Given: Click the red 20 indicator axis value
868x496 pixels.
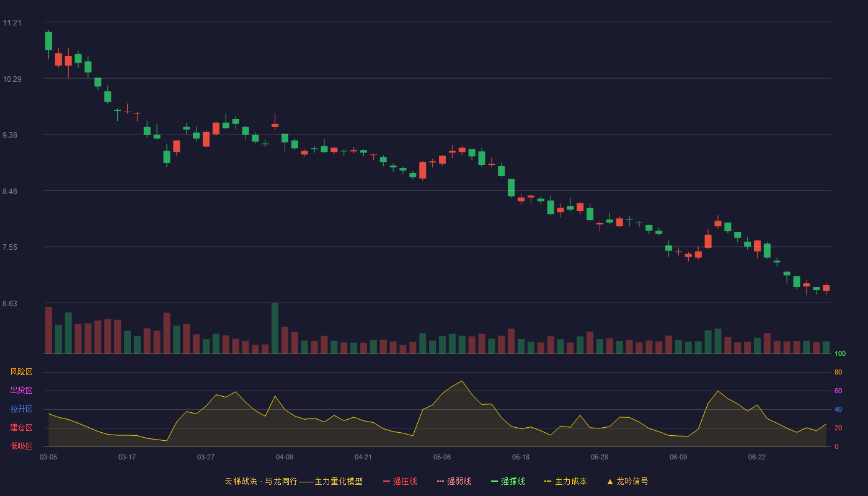Looking at the screenshot, I should 838,428.
